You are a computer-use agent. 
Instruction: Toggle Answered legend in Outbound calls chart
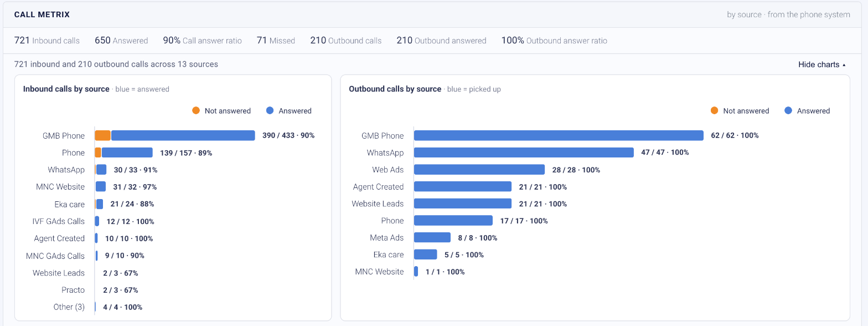point(808,111)
